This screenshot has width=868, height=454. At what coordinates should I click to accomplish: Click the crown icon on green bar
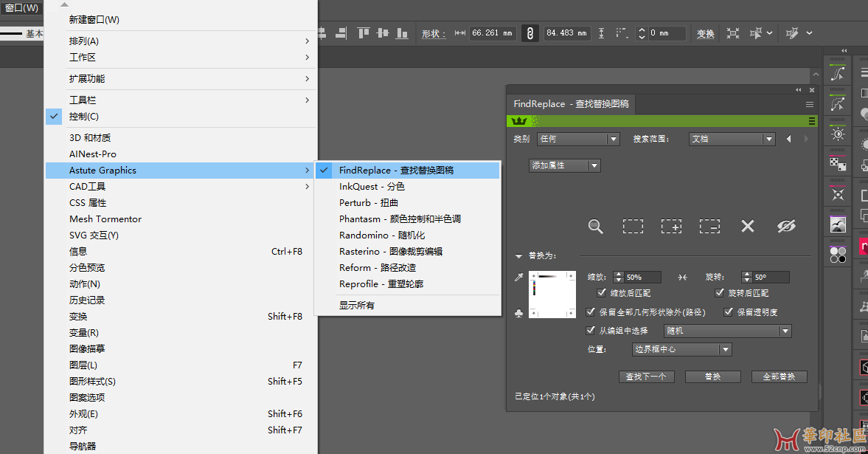(x=518, y=121)
